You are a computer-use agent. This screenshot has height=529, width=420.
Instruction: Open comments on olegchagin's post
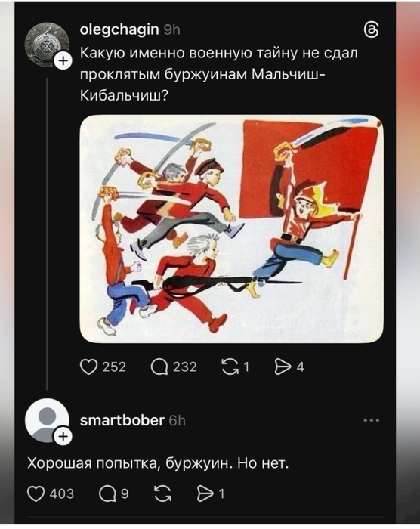tap(159, 367)
